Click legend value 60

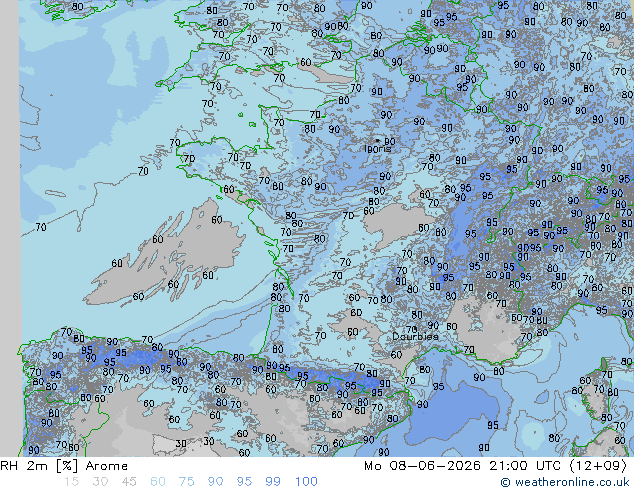pos(158,482)
